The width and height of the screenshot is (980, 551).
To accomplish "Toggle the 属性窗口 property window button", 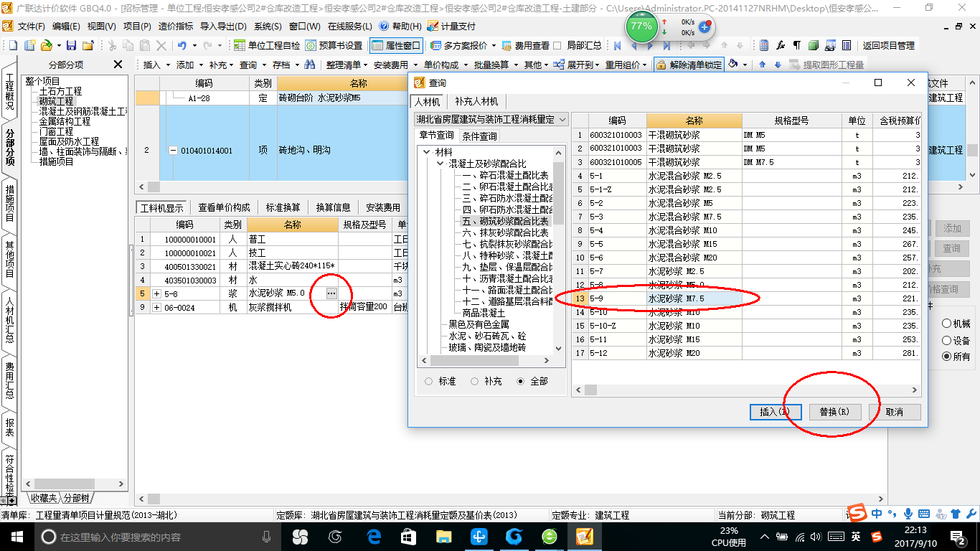I will (397, 45).
